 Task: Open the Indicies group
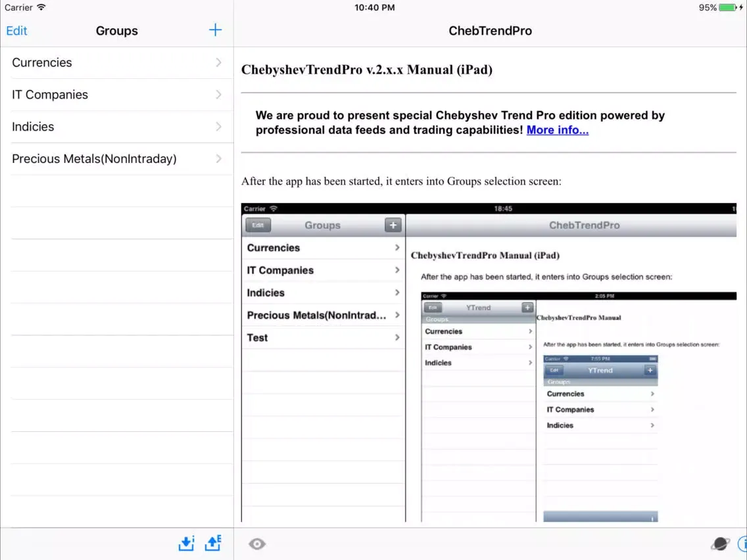coord(117,127)
